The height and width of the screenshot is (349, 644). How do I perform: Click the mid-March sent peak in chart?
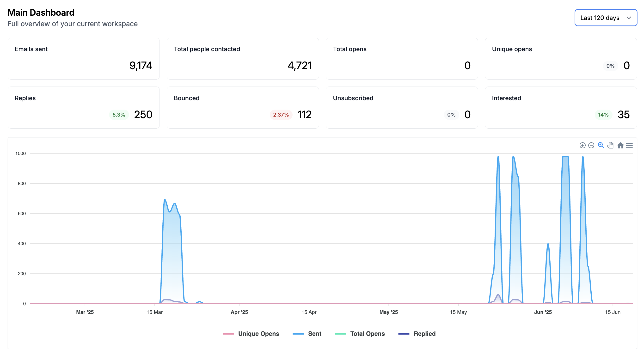[x=165, y=200]
